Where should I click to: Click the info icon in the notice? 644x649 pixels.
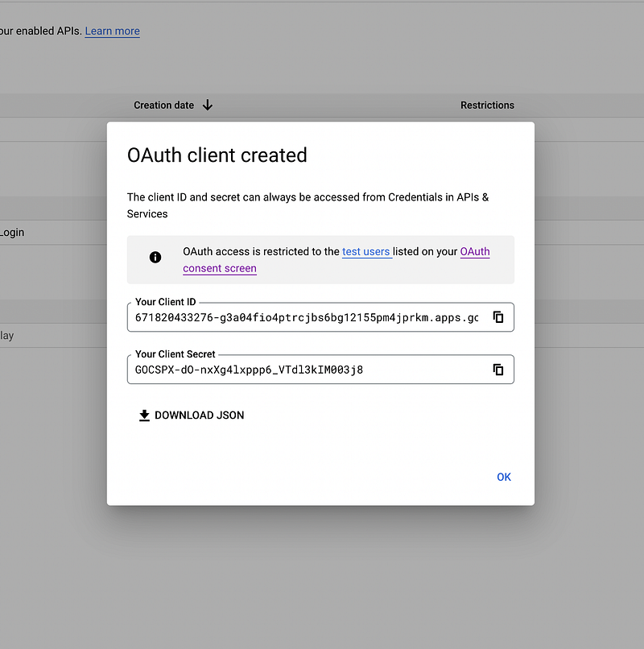click(x=155, y=258)
